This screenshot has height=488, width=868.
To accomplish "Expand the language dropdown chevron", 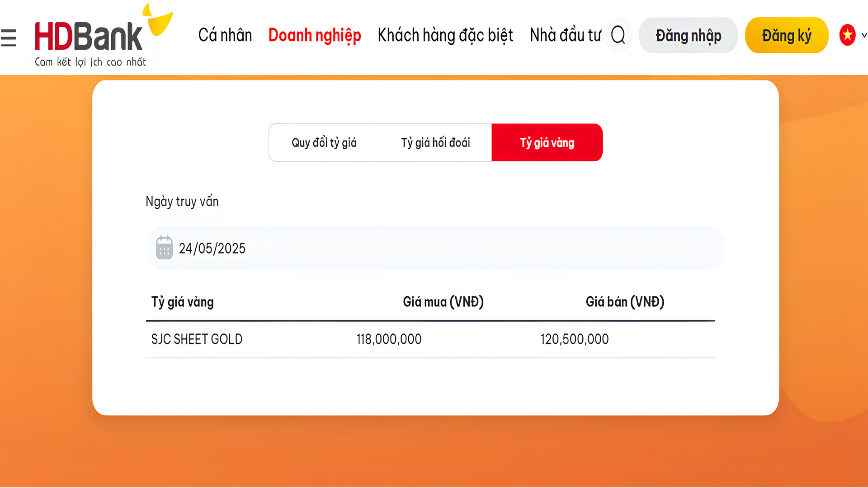I will (x=864, y=35).
